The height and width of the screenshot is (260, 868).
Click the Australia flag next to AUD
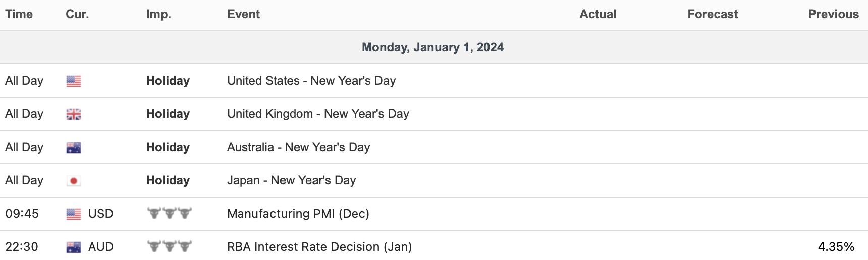point(74,247)
